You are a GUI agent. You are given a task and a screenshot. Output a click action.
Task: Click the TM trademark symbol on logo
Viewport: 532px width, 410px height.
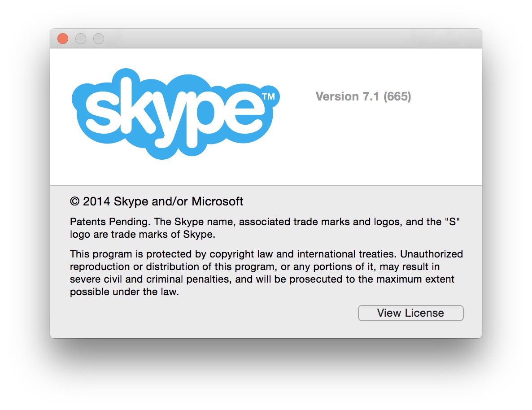click(268, 96)
